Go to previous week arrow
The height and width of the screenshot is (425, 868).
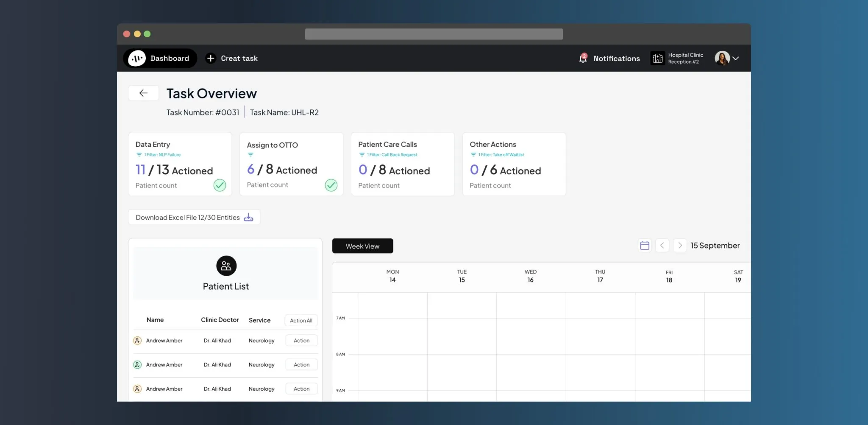662,245
